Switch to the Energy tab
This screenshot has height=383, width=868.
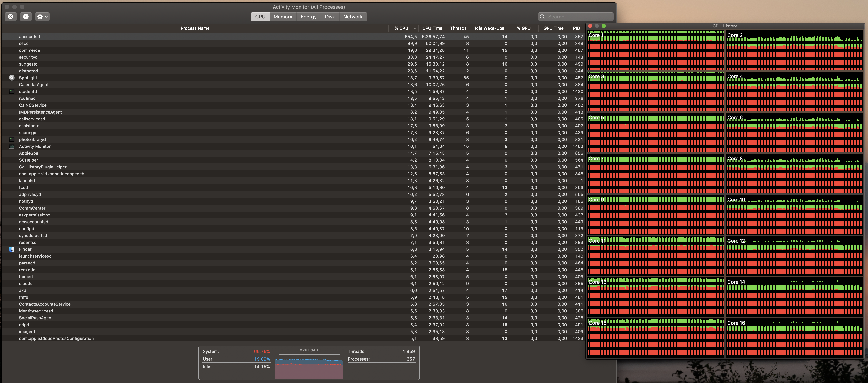[x=308, y=17]
